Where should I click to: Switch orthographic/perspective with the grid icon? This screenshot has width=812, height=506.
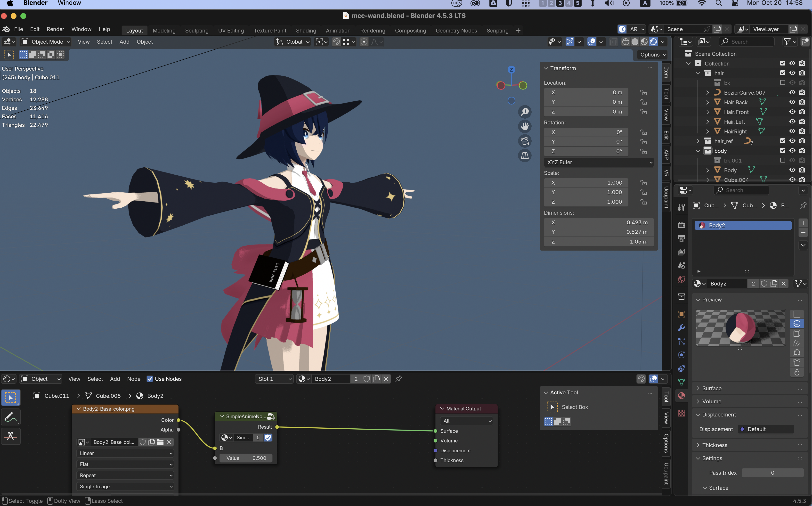(525, 156)
